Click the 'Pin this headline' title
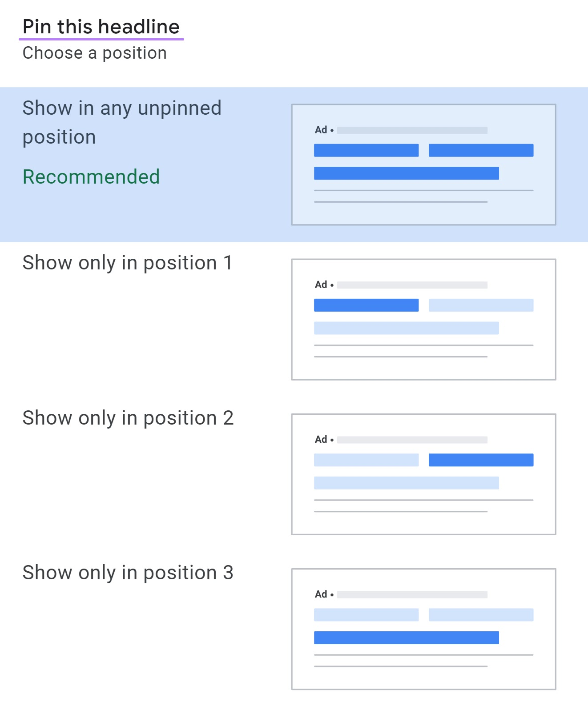This screenshot has width=588, height=710. (101, 26)
